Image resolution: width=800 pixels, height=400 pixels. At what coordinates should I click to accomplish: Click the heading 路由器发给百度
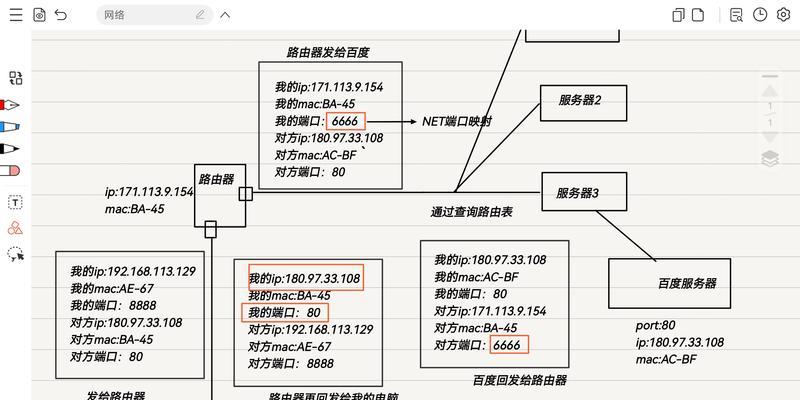click(328, 52)
